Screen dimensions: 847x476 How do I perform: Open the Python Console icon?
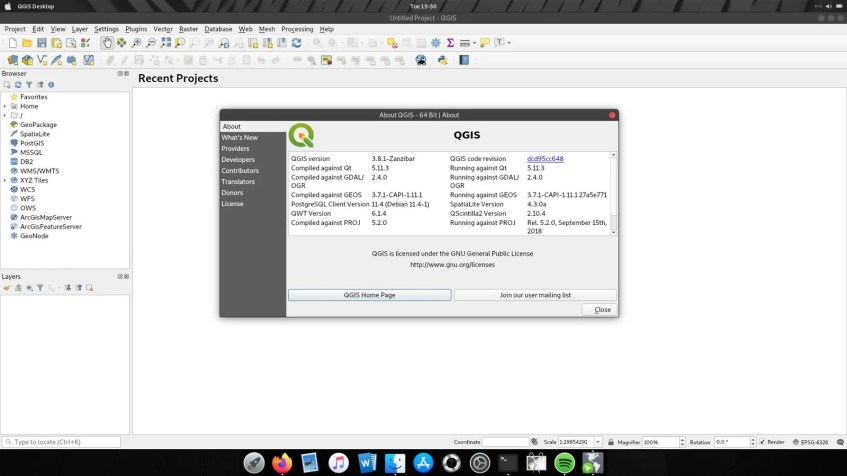tap(442, 60)
